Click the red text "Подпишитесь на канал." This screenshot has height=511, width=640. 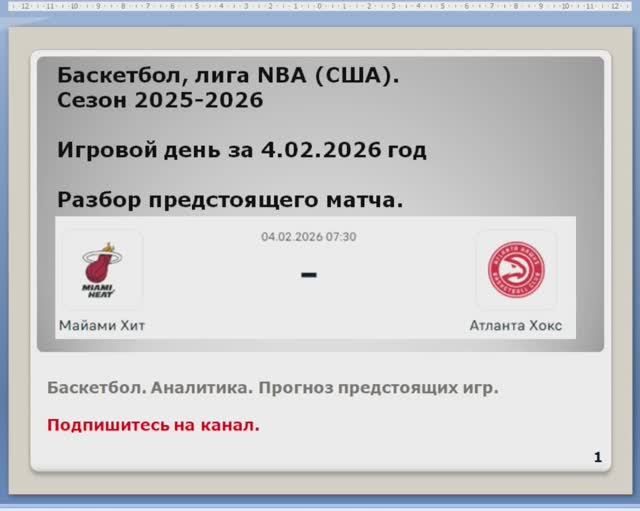point(153,425)
